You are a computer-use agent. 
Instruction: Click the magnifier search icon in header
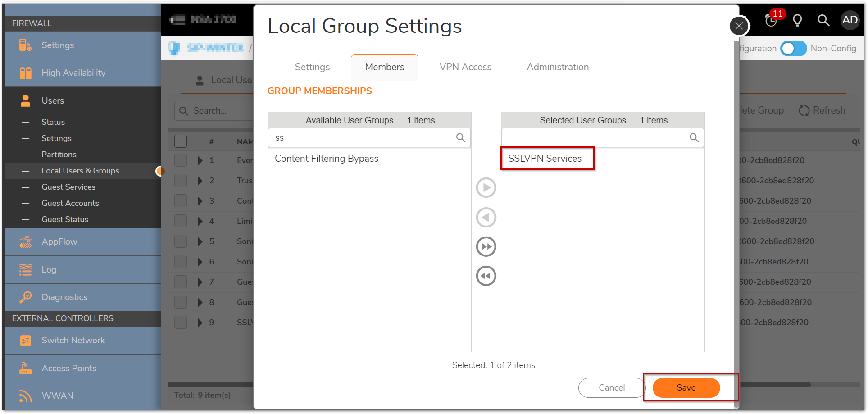823,20
